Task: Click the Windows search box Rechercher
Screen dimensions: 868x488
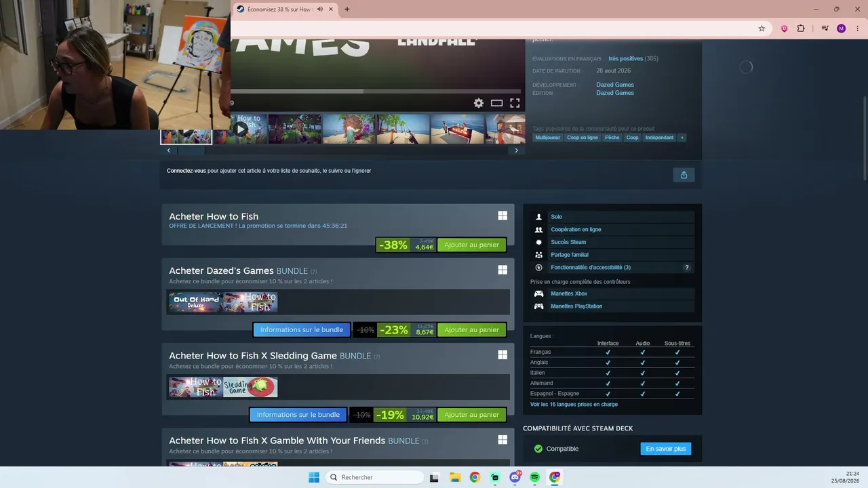Action: 375,477
